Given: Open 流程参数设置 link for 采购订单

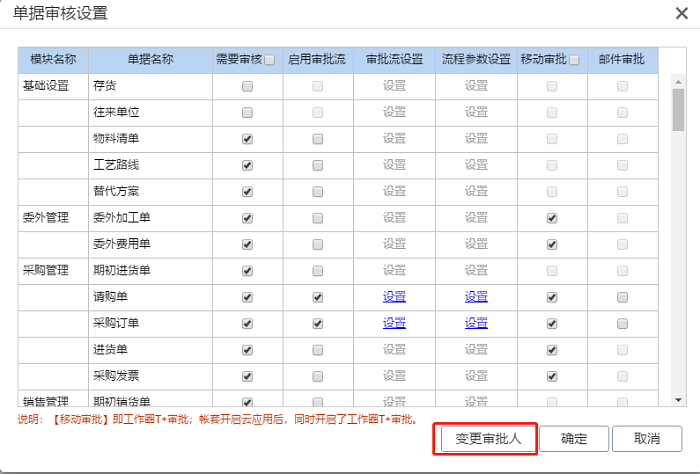Looking at the screenshot, I should 476,323.
